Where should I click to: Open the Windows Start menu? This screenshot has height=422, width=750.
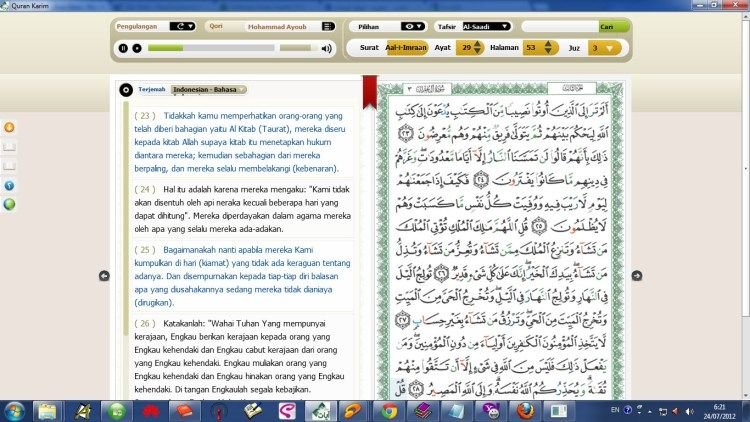(14, 411)
